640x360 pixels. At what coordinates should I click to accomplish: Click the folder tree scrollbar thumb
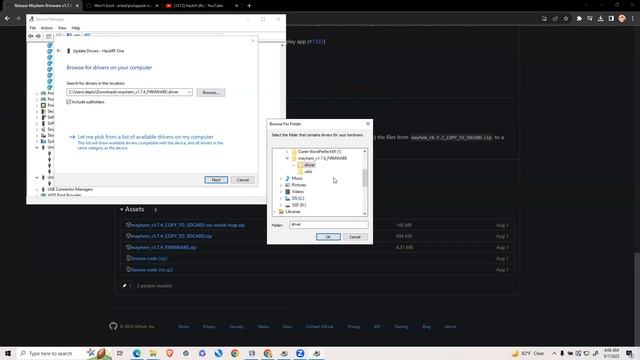tap(364, 178)
